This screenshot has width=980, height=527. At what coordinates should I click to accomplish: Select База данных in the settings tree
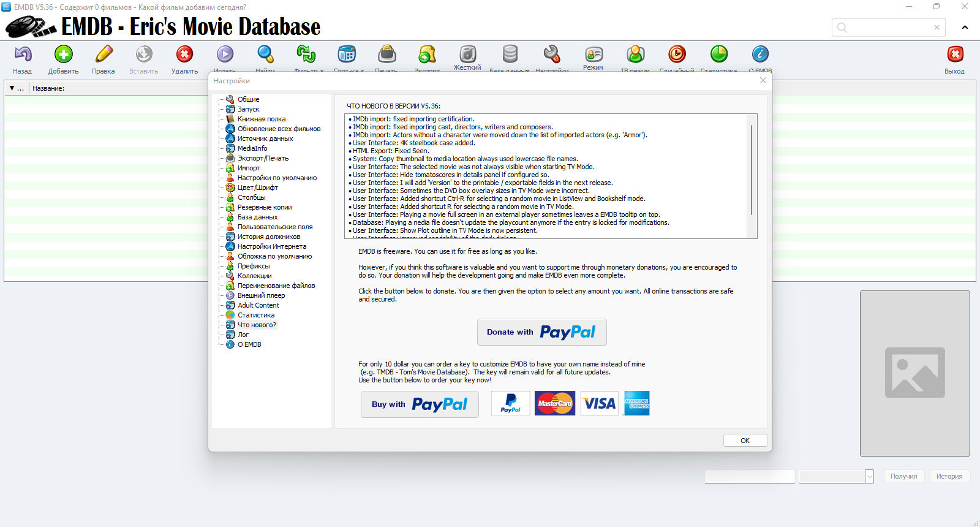258,217
